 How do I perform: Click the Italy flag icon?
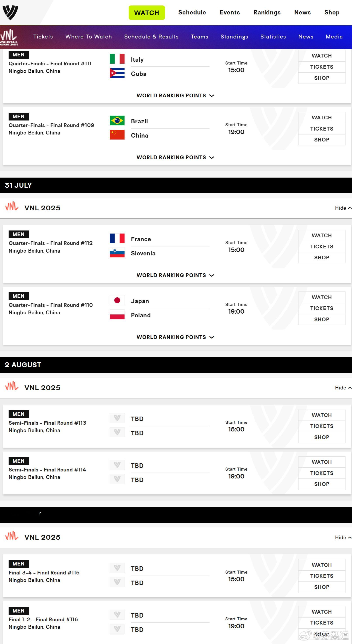pyautogui.click(x=117, y=59)
